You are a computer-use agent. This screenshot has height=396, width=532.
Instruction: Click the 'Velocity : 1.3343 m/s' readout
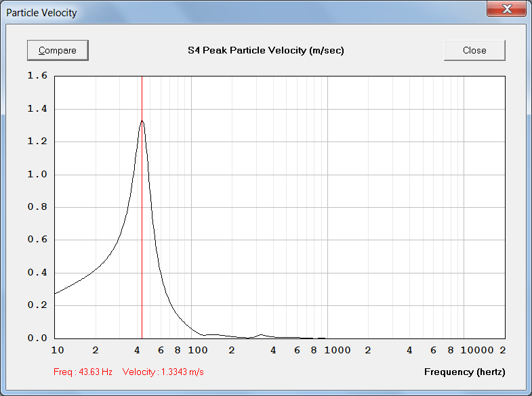coord(163,372)
